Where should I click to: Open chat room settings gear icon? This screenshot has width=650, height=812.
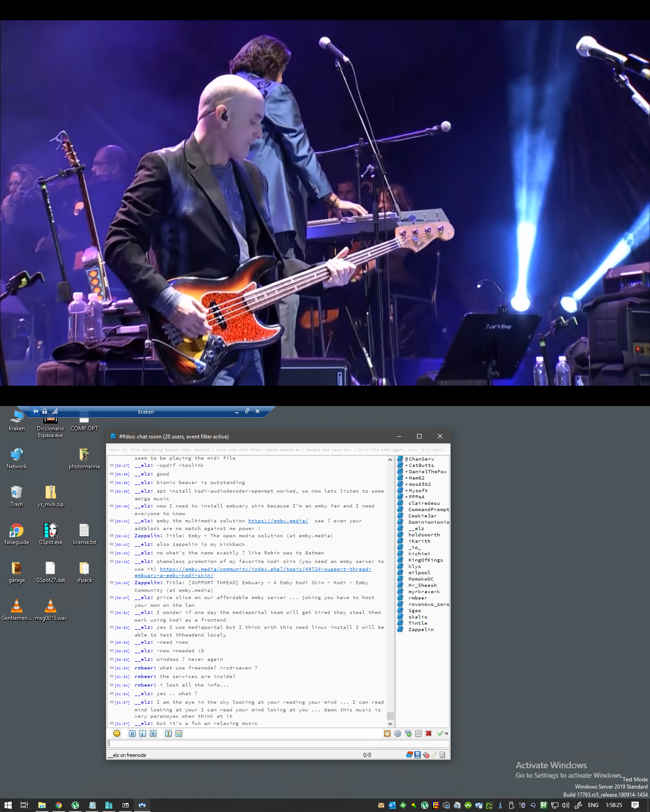click(x=398, y=734)
